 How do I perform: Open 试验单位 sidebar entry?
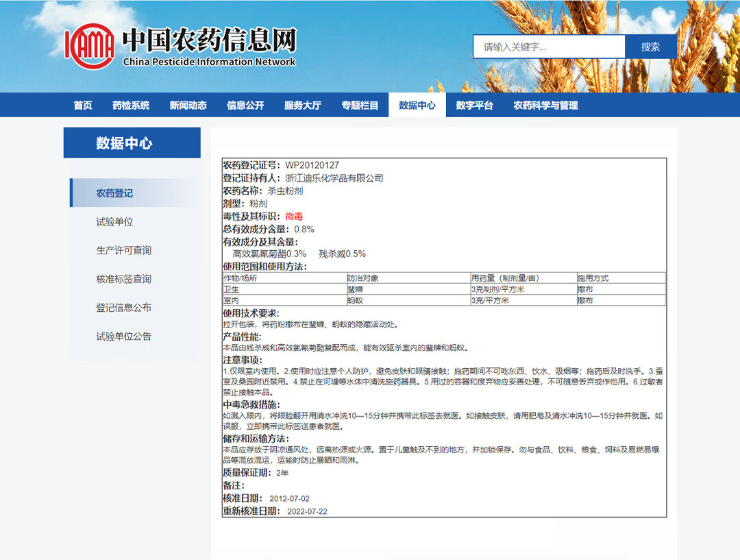[x=114, y=222]
